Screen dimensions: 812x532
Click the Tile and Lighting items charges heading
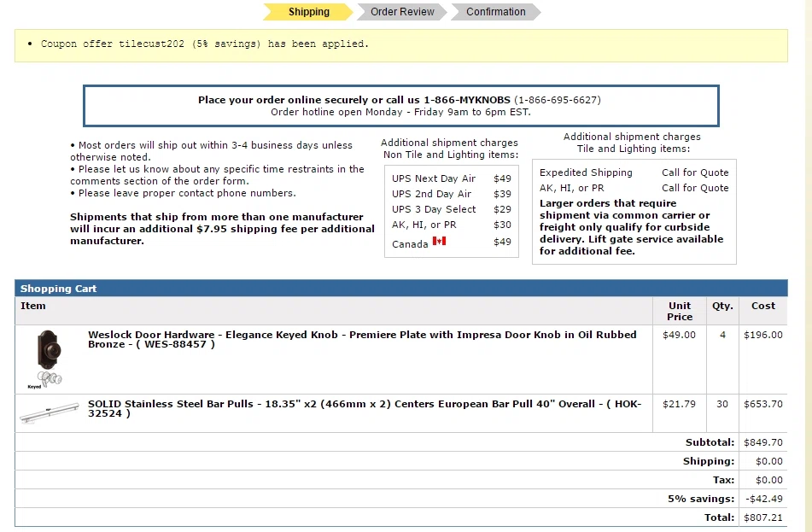(x=632, y=143)
